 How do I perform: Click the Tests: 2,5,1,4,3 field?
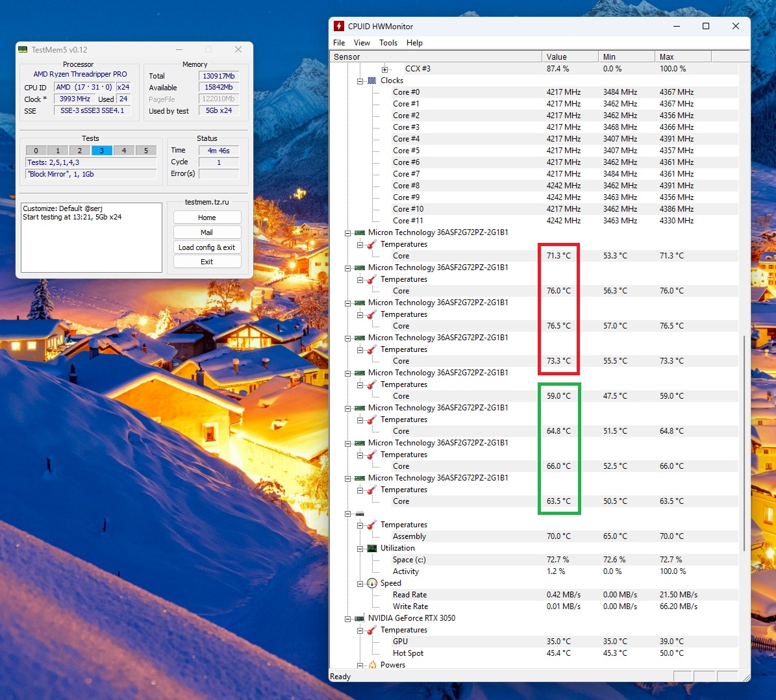click(x=91, y=162)
